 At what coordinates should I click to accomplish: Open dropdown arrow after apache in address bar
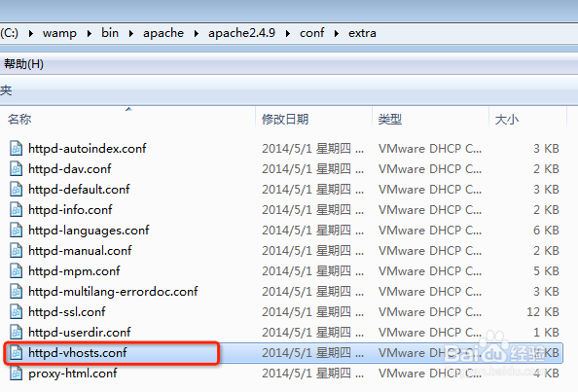pos(197,33)
